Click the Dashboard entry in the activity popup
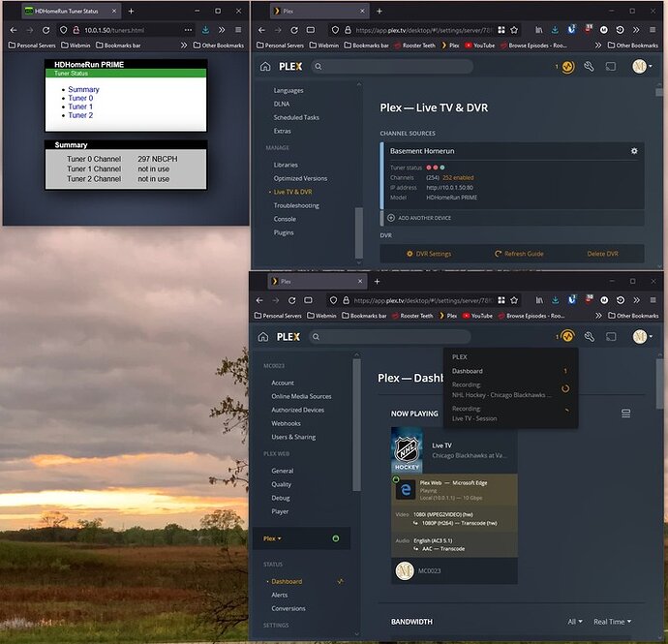This screenshot has width=668, height=644. pos(510,371)
